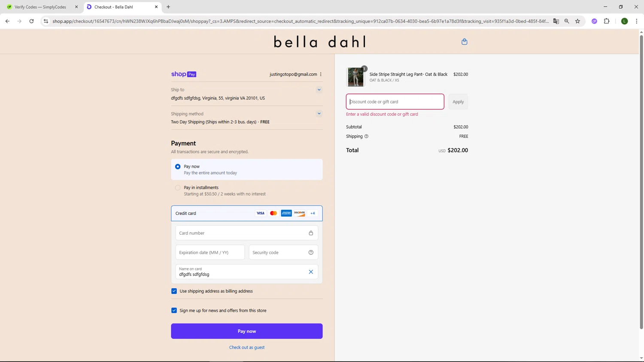644x362 pixels.
Task: Focus the Name on card field
Action: [x=247, y=272]
